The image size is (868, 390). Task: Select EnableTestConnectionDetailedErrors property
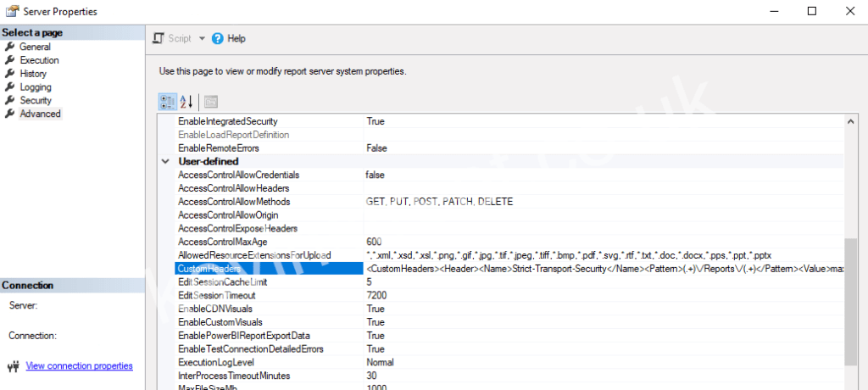[251, 349]
